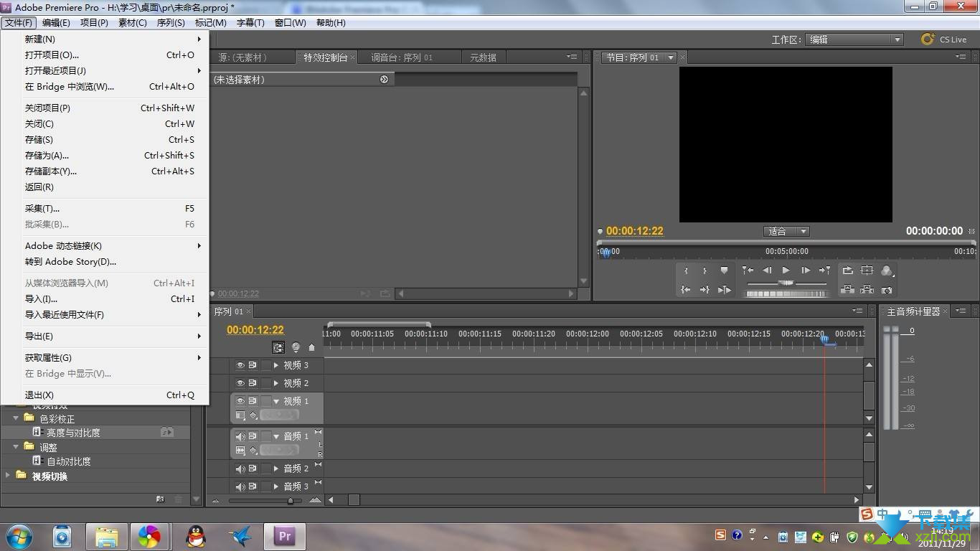980x551 pixels.
Task: Open the 编辑(E) menu bar item
Action: (56, 23)
